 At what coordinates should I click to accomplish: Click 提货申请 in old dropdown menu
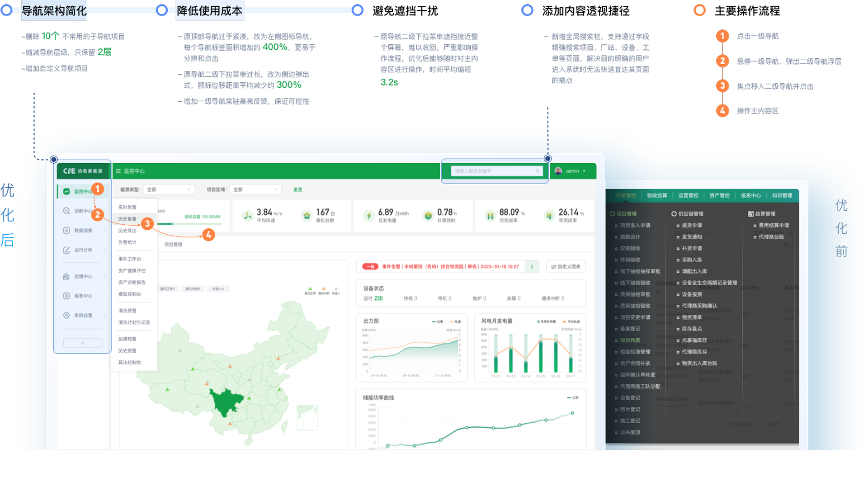pyautogui.click(x=692, y=225)
